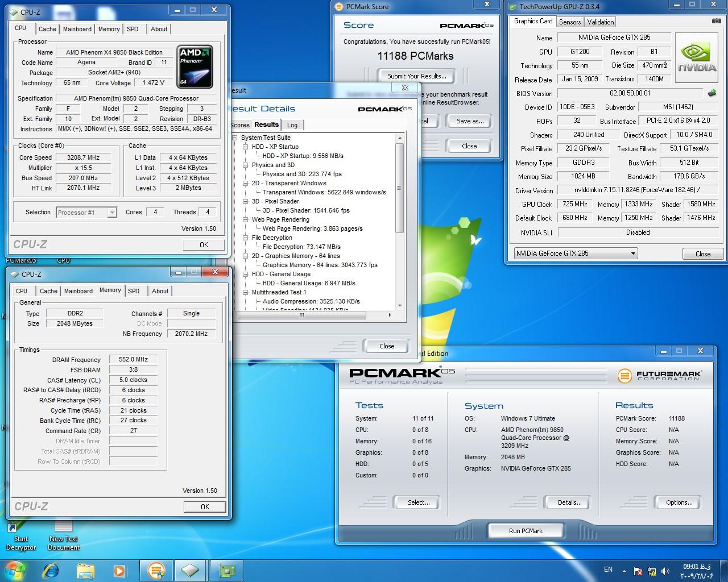Show hidden tray icons arrow
Screen dimensions: 728x582
[624, 571]
